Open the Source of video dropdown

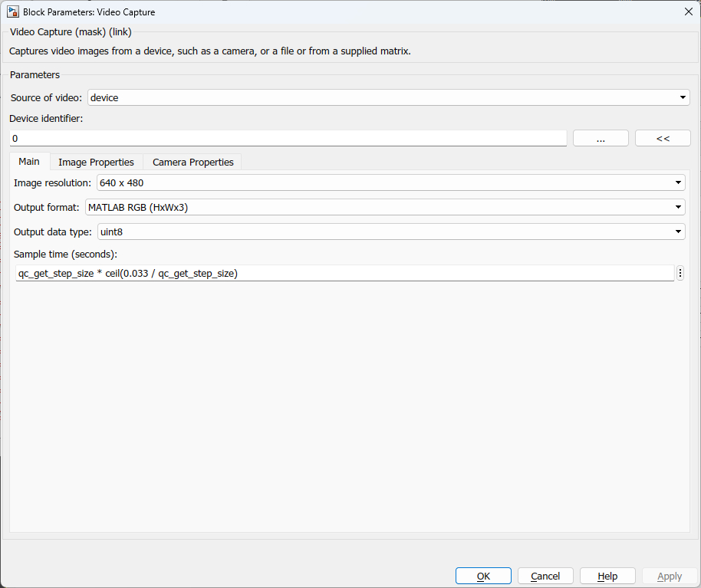tap(681, 97)
